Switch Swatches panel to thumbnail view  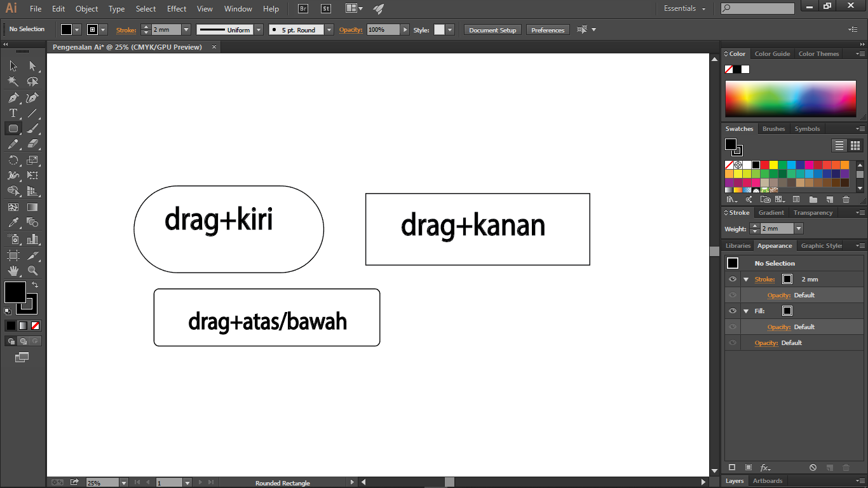(x=855, y=146)
